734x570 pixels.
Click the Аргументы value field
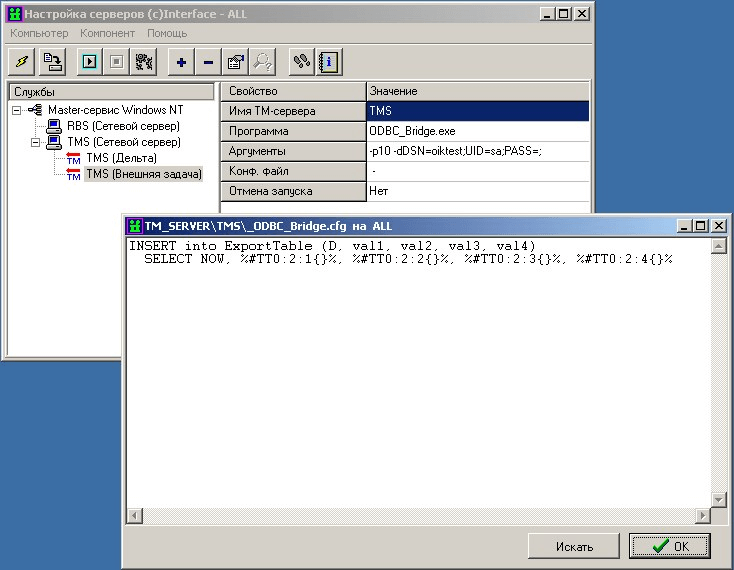477,151
